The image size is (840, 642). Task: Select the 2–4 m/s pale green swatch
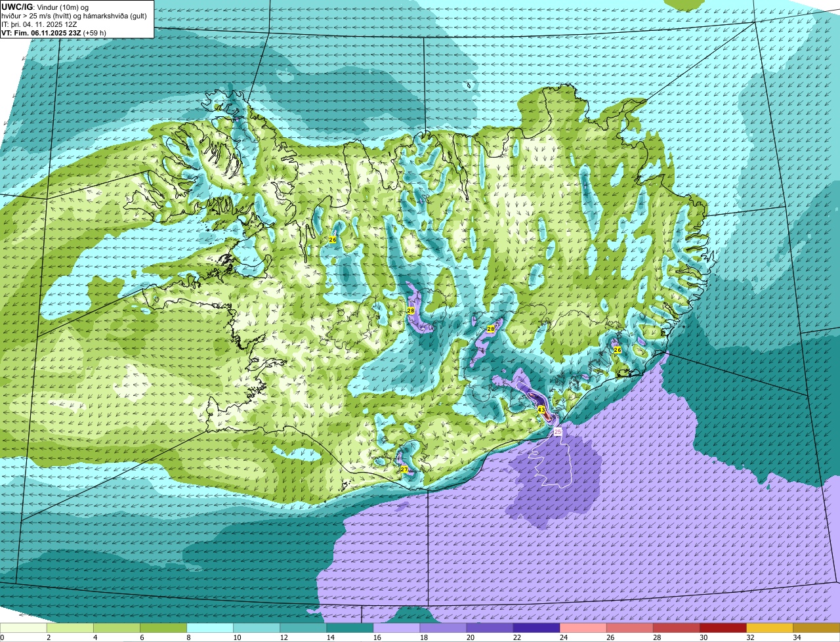[70, 628]
